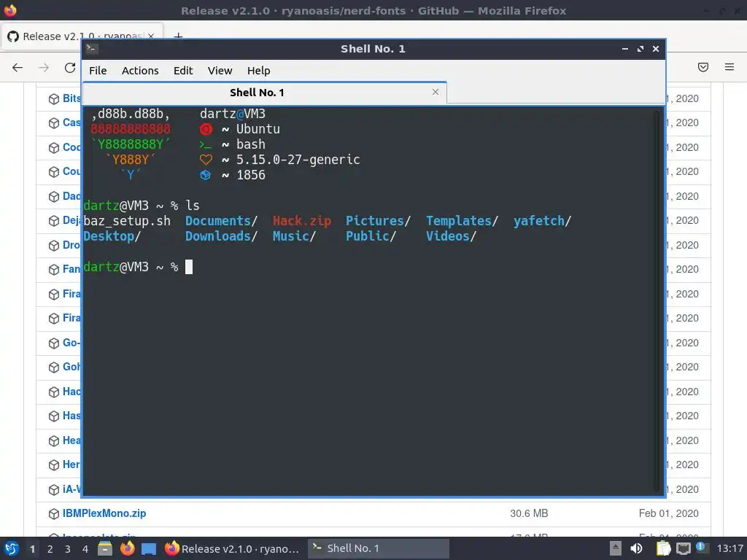The height and width of the screenshot is (560, 747).
Task: Close the Release v2.1.0 Firefox tab
Action: 150,36
